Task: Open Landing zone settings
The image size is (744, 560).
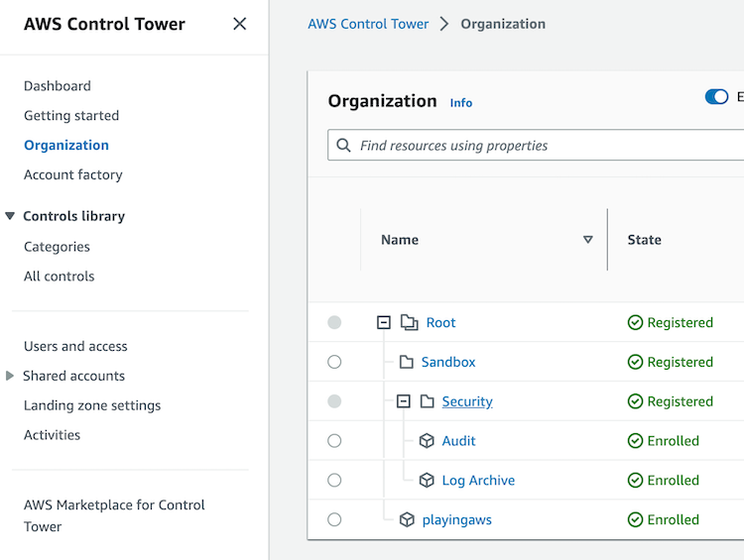Action: coord(92,405)
